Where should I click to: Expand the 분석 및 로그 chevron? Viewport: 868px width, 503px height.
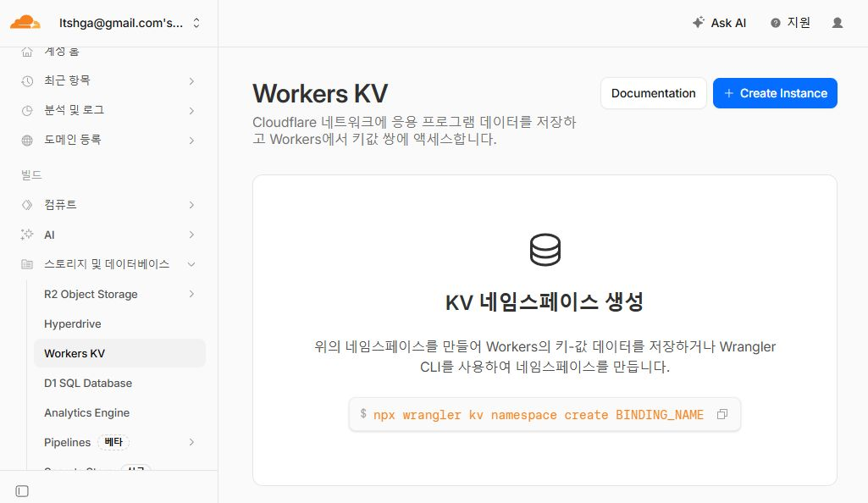click(191, 111)
